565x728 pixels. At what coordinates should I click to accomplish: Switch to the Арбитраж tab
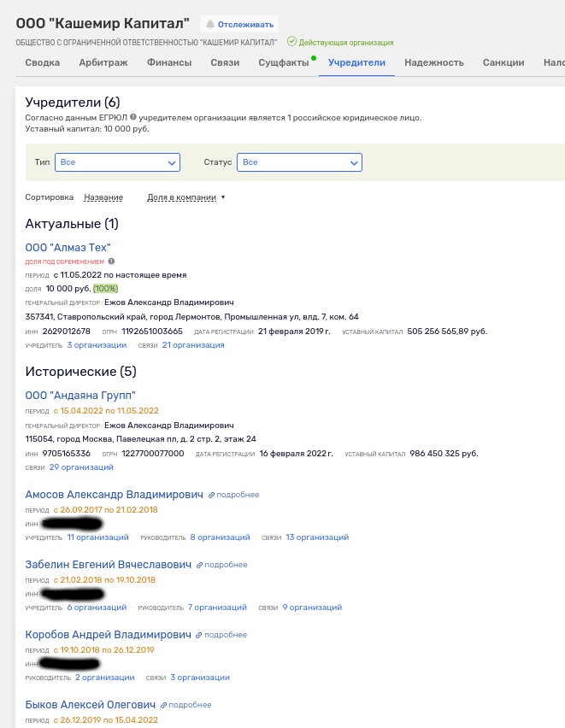pyautogui.click(x=103, y=62)
